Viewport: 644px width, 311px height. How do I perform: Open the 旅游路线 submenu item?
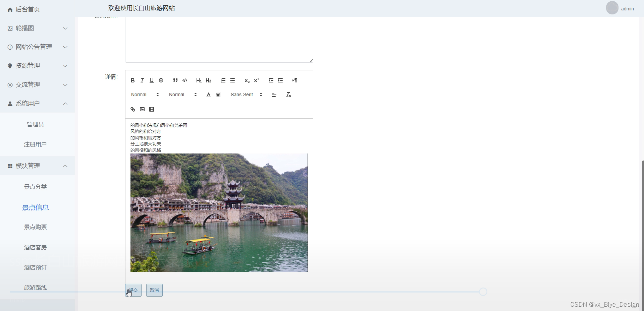35,288
